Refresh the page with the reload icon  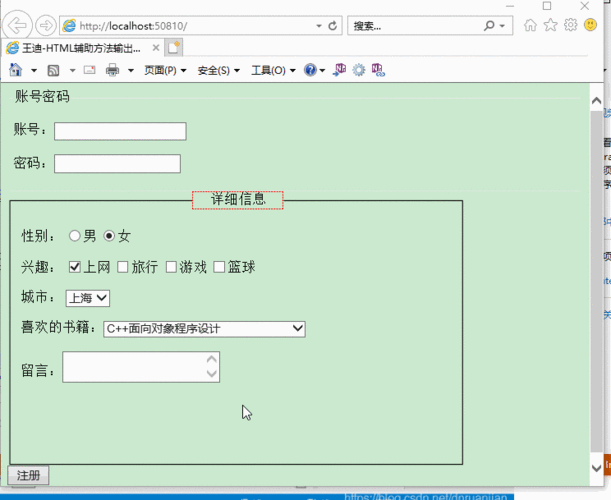coord(332,26)
